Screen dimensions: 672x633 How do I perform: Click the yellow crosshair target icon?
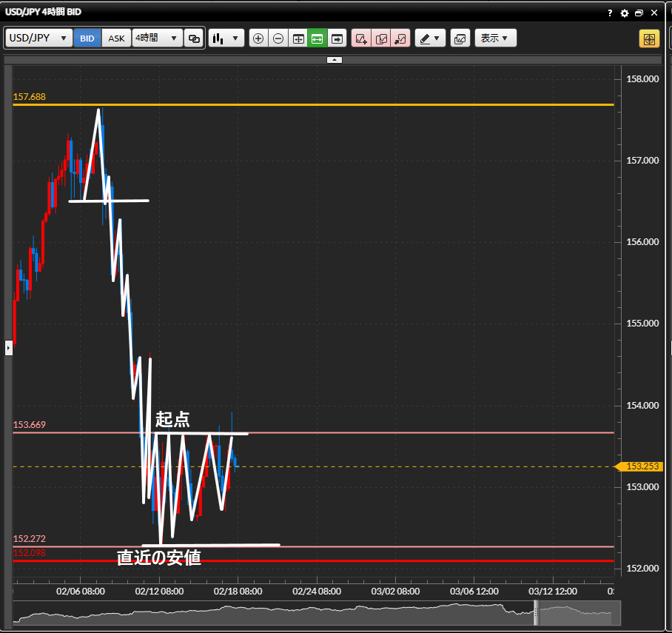click(x=649, y=38)
